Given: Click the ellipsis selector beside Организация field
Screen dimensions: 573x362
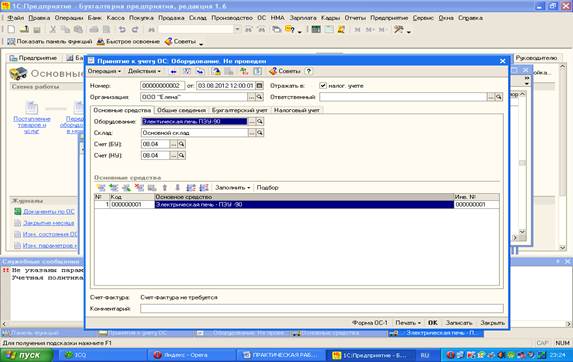Looking at the screenshot, I should click(251, 97).
